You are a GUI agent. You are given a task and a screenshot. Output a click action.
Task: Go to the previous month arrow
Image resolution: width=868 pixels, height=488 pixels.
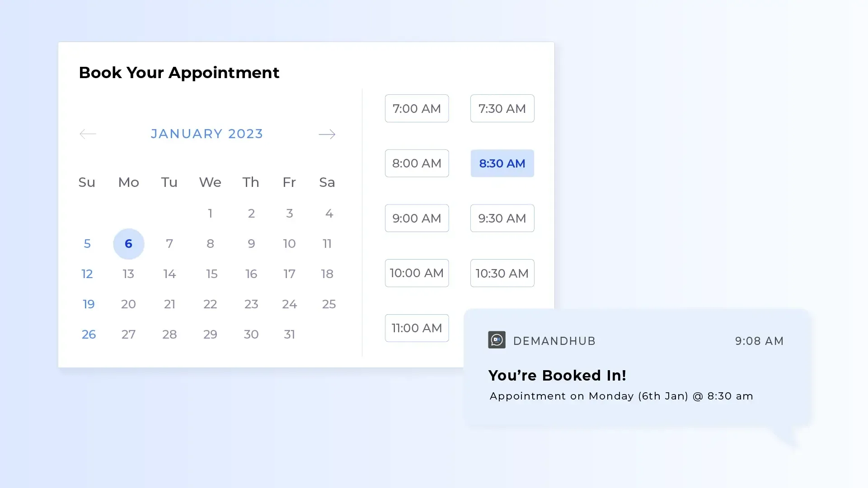tap(88, 134)
